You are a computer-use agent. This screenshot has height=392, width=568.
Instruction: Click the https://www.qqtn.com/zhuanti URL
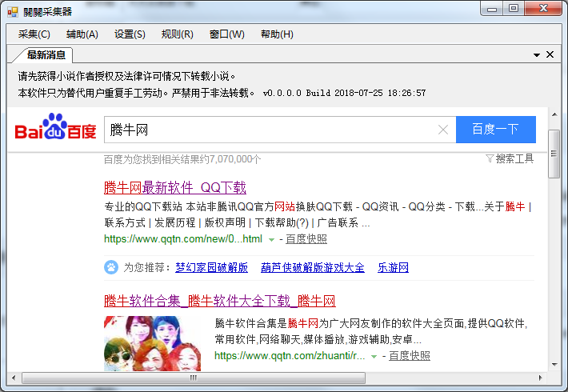pyautogui.click(x=290, y=356)
